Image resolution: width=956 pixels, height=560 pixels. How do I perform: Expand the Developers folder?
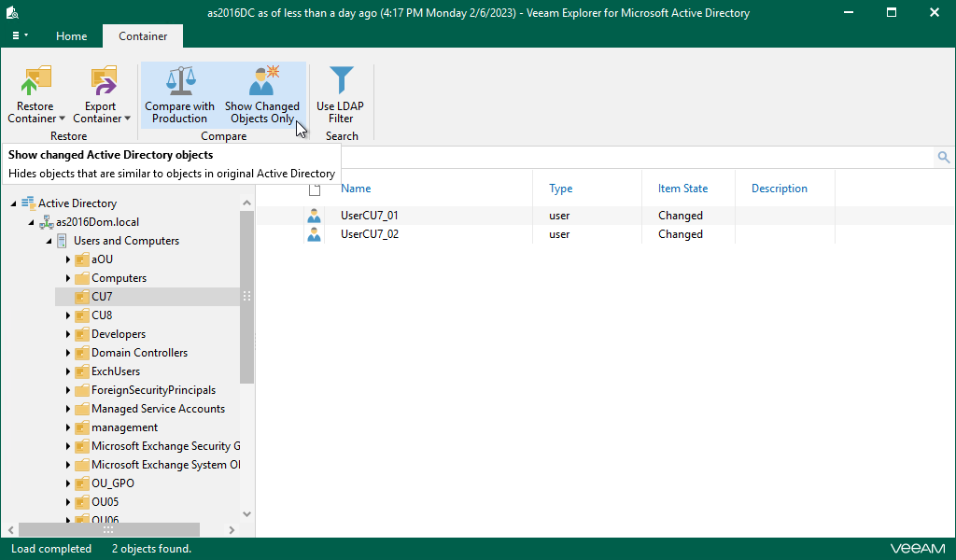tap(68, 334)
